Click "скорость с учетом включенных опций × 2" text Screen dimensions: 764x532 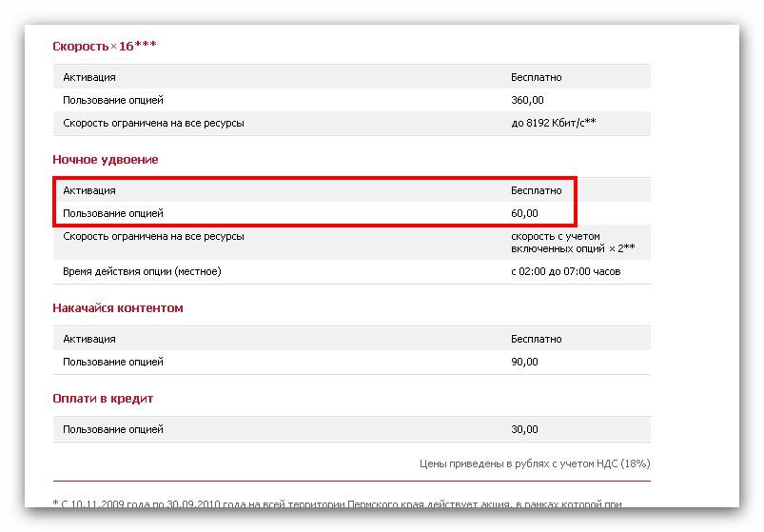tap(572, 242)
